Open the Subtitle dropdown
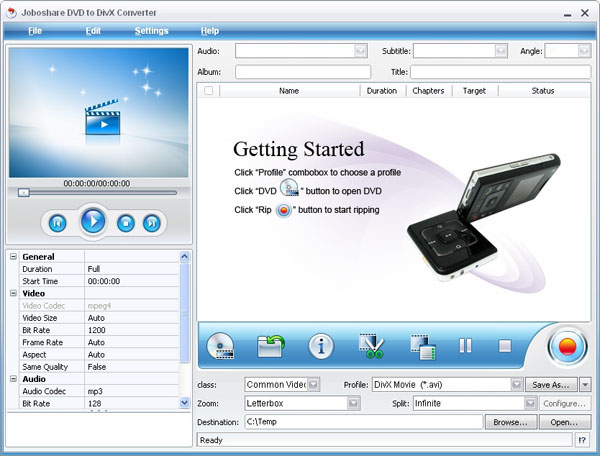This screenshot has height=456, width=600. point(501,50)
